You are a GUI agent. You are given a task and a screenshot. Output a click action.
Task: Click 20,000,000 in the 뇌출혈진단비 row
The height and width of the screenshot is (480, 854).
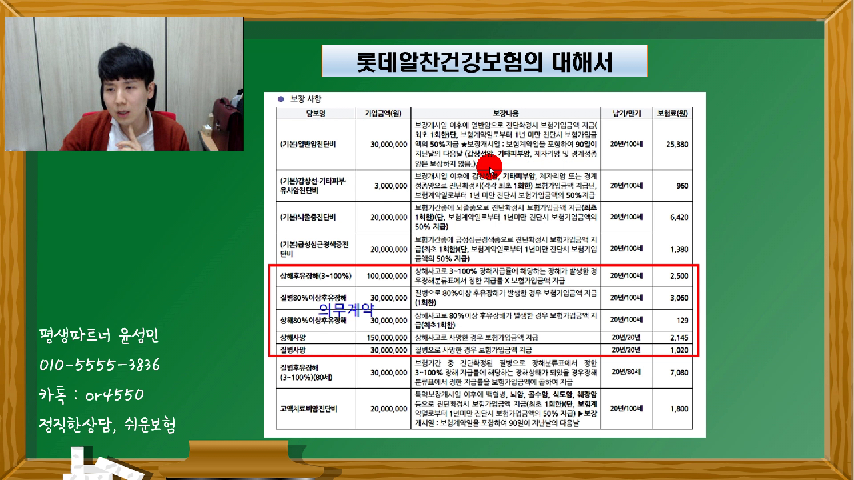point(389,217)
